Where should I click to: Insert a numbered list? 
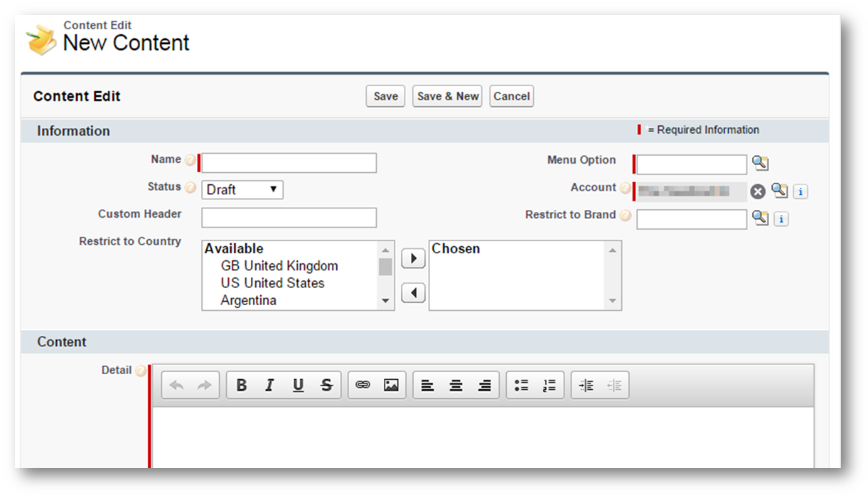tap(549, 386)
